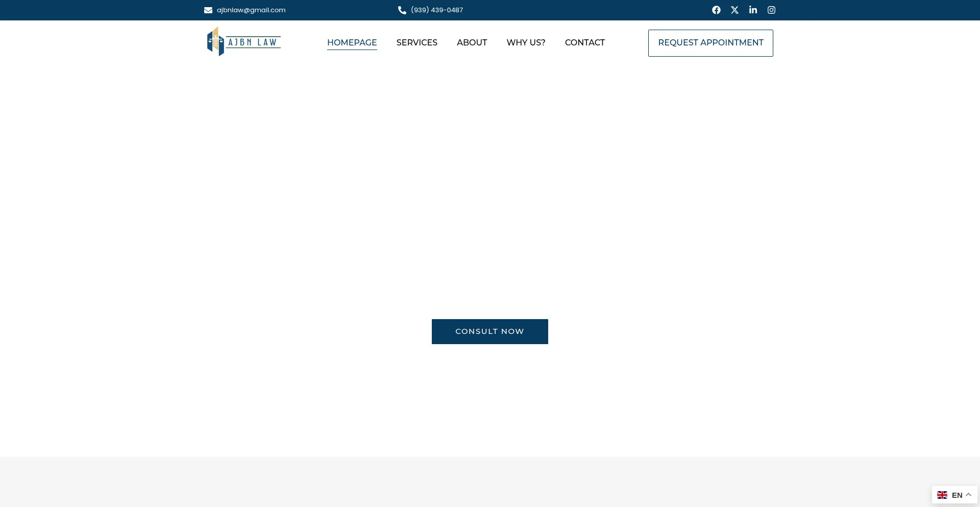Open the Services menu item

point(416,43)
